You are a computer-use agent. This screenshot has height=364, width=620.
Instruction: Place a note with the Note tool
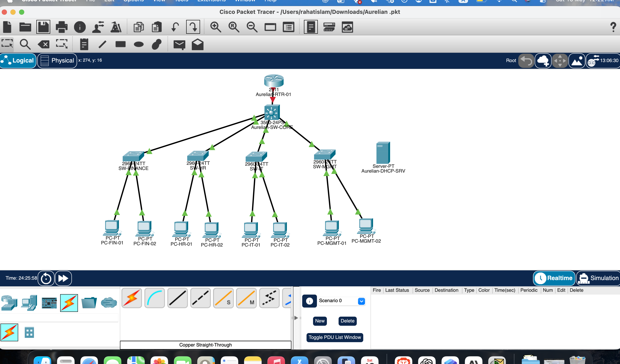pyautogui.click(x=84, y=44)
